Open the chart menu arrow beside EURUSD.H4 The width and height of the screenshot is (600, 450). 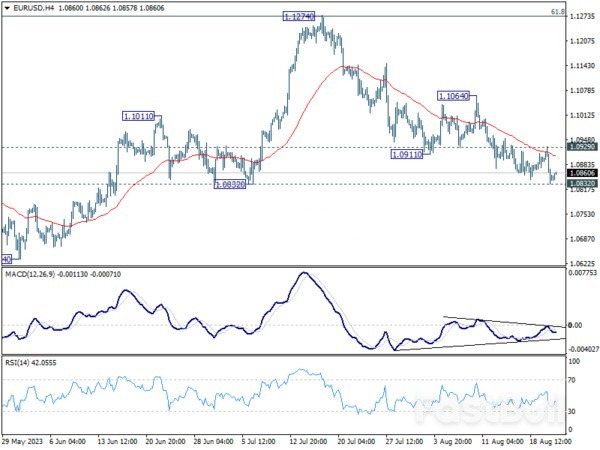click(x=7, y=8)
